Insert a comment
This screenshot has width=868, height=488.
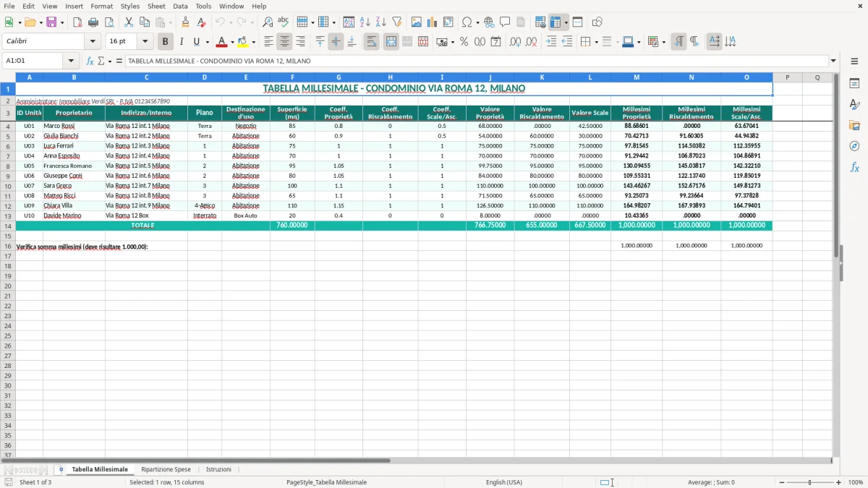click(505, 22)
